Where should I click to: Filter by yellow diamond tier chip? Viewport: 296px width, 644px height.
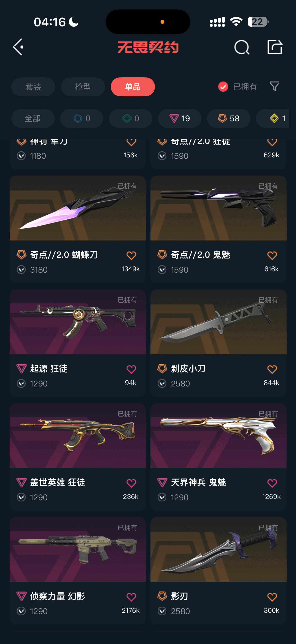click(x=272, y=118)
